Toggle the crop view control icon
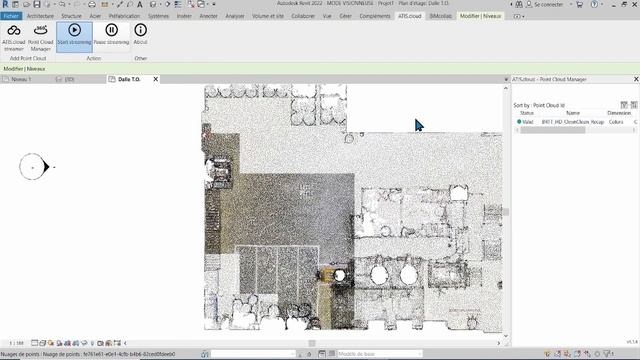 tap(67, 343)
